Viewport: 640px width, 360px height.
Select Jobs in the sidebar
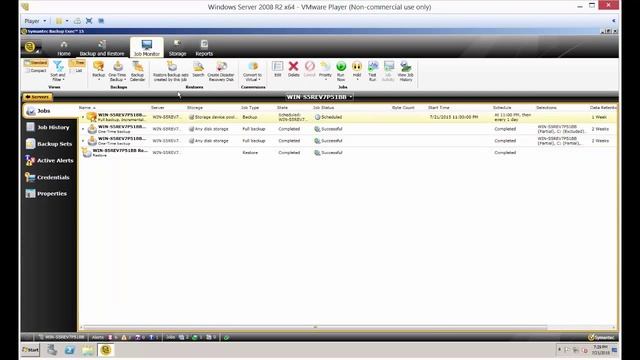[49, 111]
